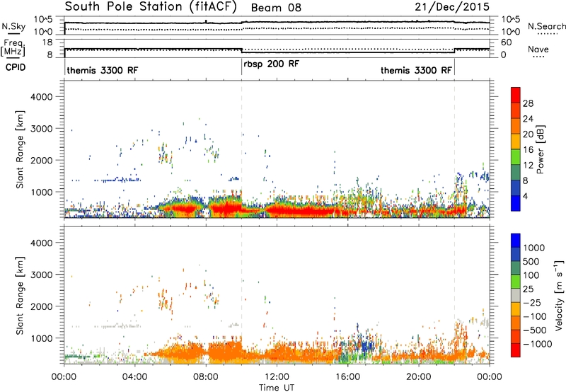Click the '20:00' time tick label
The height and width of the screenshot is (392, 566).
[419, 377]
